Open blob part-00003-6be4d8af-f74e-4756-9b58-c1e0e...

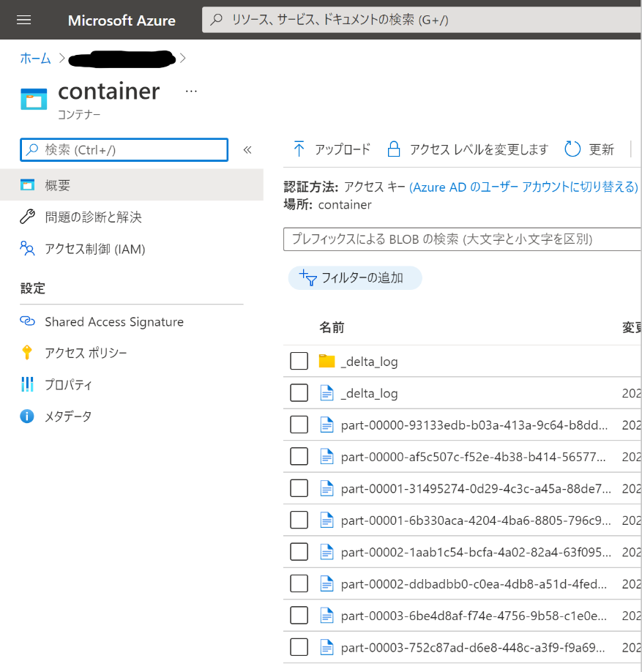point(474,616)
